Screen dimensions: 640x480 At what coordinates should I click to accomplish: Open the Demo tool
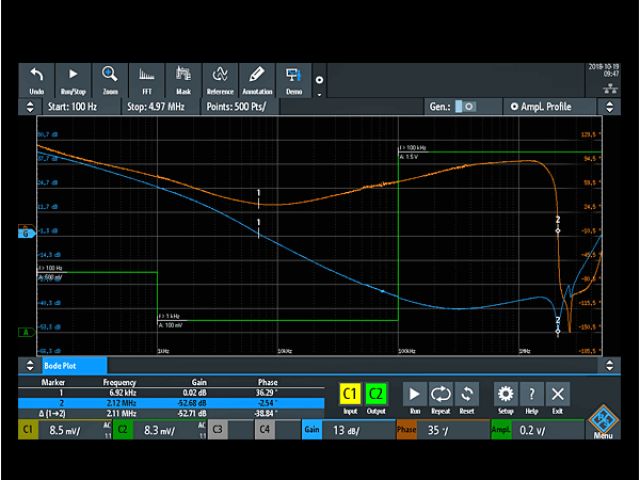(293, 78)
